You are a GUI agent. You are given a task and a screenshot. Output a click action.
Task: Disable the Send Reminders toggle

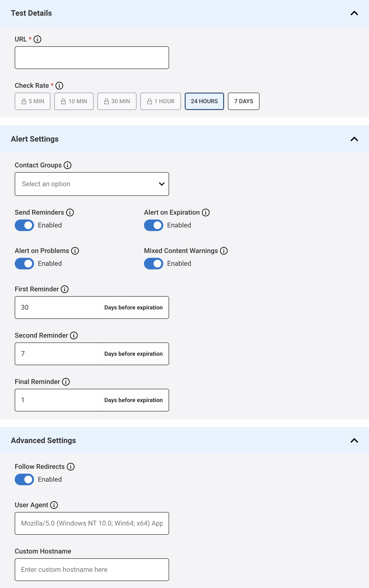[24, 225]
